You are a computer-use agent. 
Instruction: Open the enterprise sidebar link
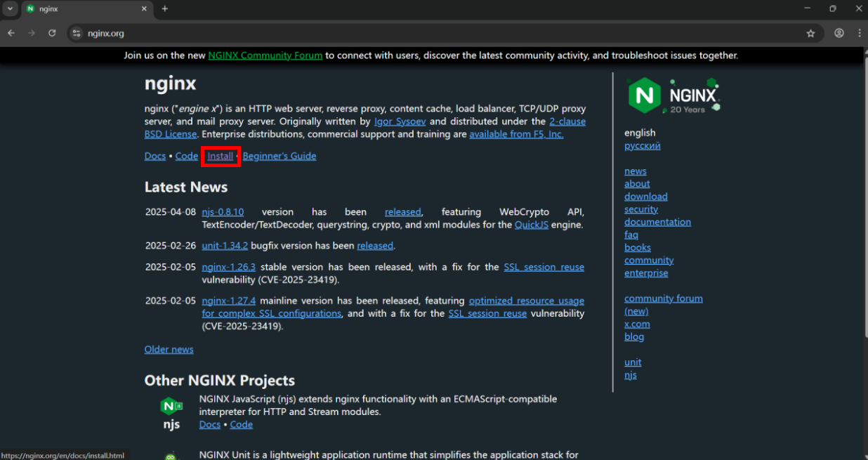pyautogui.click(x=646, y=273)
